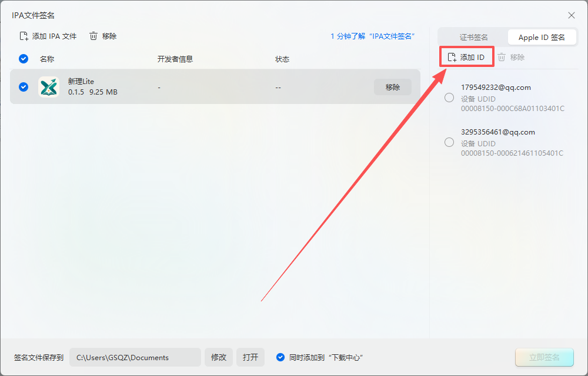Viewport: 588px width, 376px height.
Task: Click UDID 00008150-000621461105401C
Action: [512, 153]
